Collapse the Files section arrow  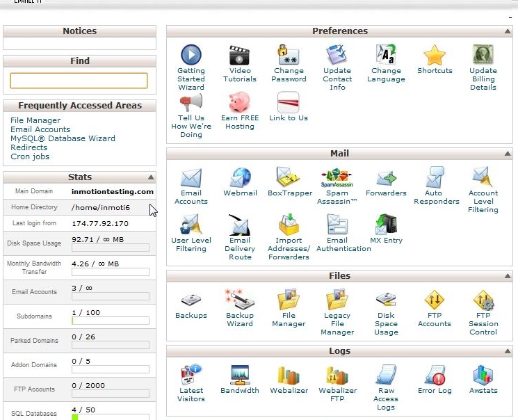coord(508,277)
